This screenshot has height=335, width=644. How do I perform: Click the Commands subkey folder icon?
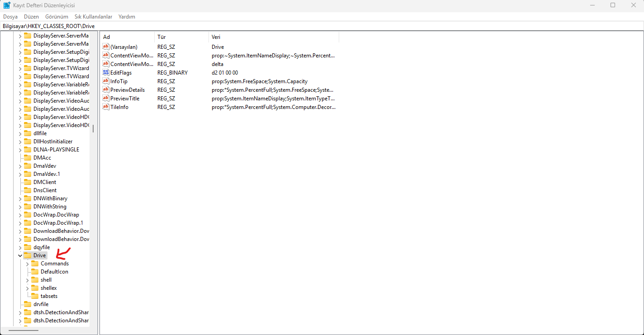tap(35, 264)
